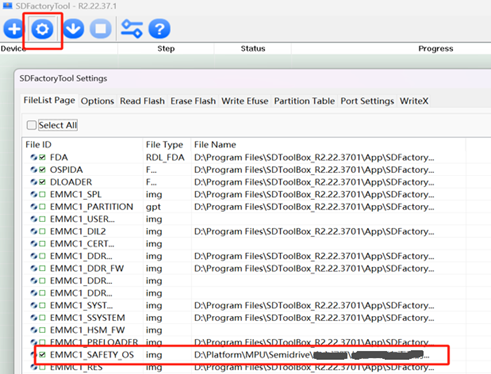This screenshot has width=491, height=374.
Task: Select the EMMC1_DDR_FW row label
Action: (87, 268)
